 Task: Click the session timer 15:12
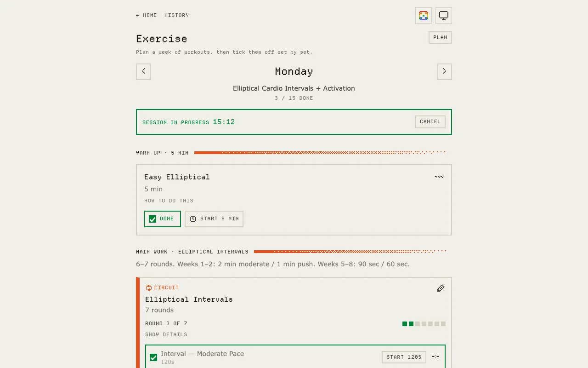tap(224, 122)
